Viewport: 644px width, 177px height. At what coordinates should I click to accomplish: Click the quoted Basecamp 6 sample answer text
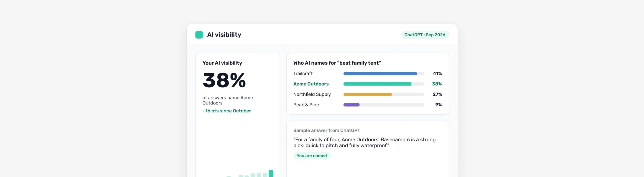[x=364, y=142]
